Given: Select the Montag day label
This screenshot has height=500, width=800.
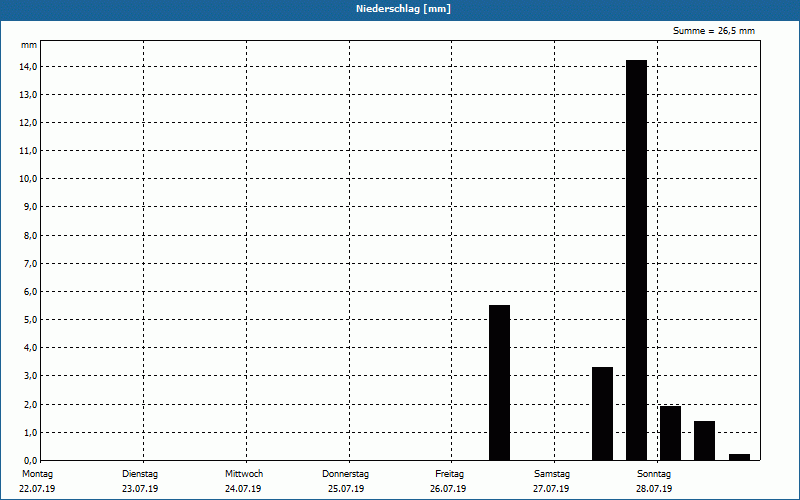Looking at the screenshot, I should (37, 474).
